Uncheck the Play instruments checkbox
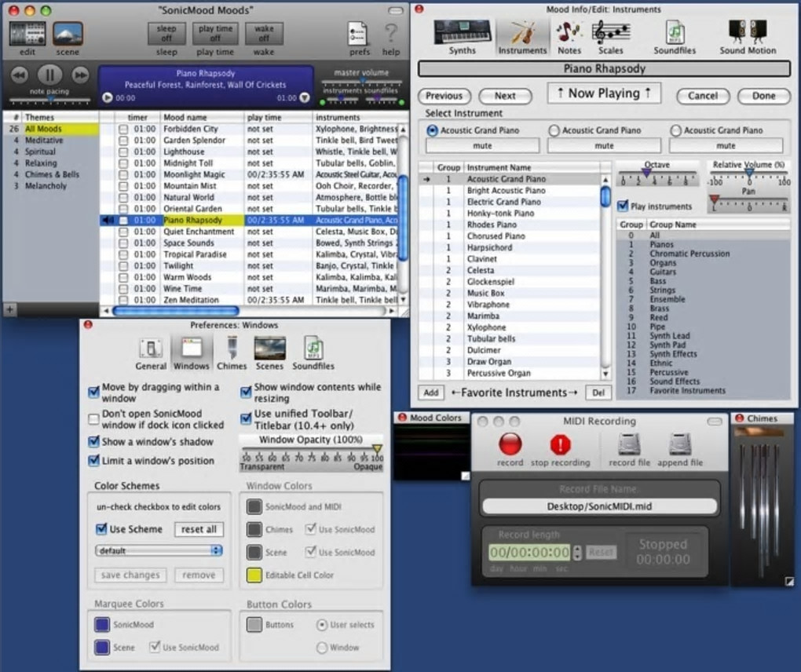801x672 pixels. (x=624, y=206)
